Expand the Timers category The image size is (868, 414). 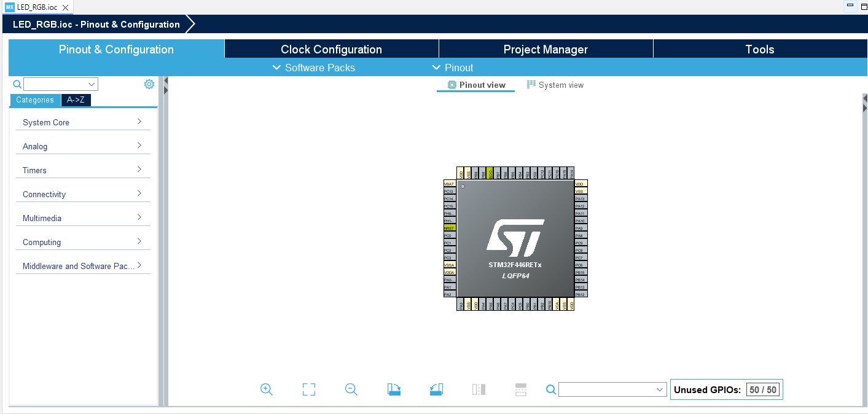pyautogui.click(x=83, y=170)
